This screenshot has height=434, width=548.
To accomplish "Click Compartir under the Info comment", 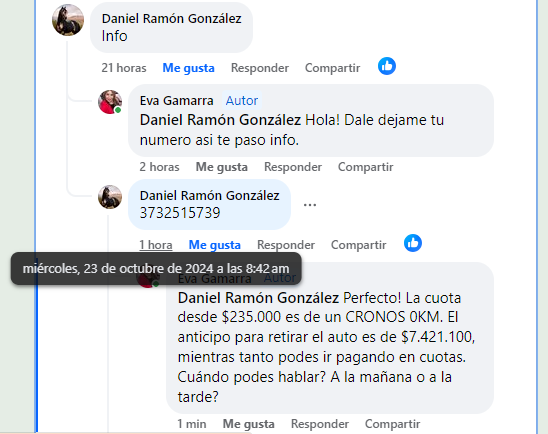I will click(x=332, y=68).
